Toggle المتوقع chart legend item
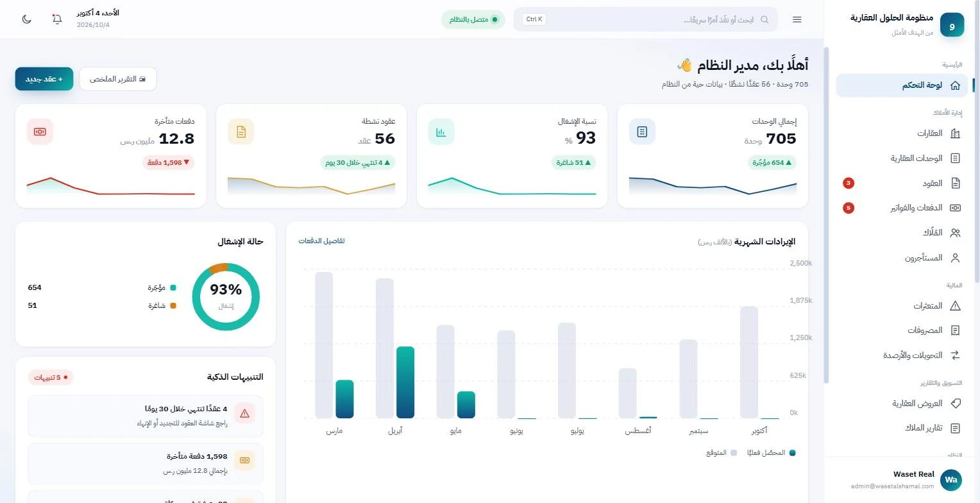The image size is (980, 503). [722, 453]
